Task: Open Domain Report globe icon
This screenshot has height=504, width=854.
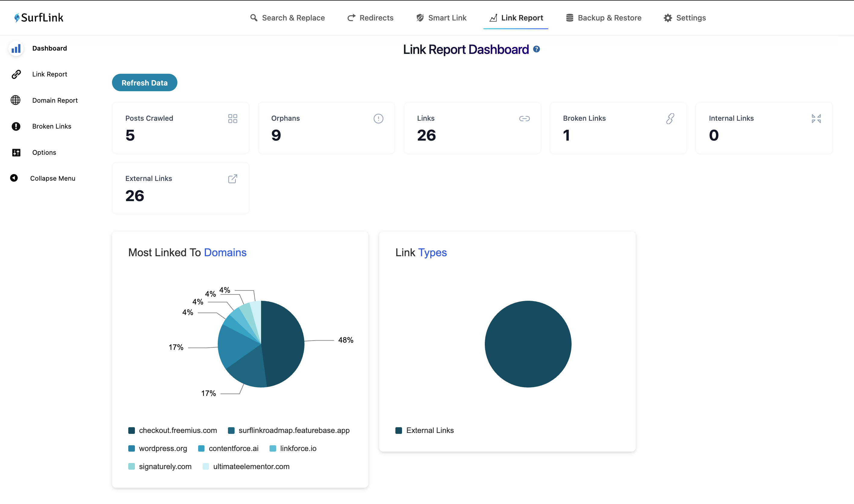Action: pos(16,100)
